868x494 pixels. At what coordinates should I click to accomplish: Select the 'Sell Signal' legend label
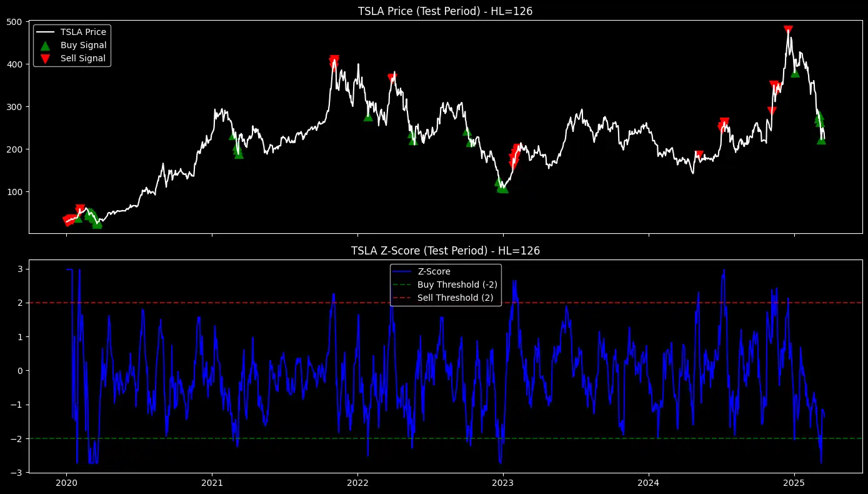[x=83, y=58]
